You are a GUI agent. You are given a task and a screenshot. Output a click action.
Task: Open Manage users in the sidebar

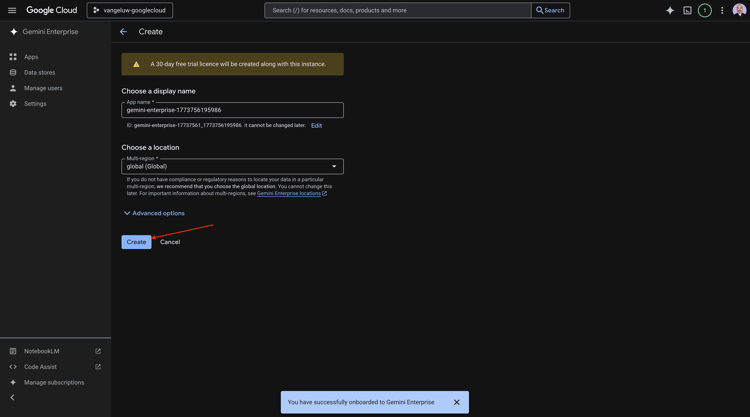click(43, 88)
